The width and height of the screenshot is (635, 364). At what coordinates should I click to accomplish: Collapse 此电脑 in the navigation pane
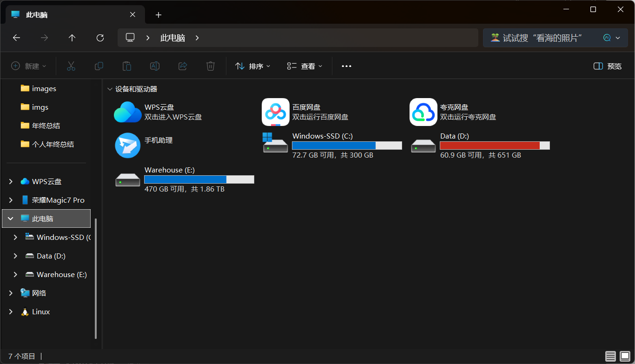coord(11,218)
